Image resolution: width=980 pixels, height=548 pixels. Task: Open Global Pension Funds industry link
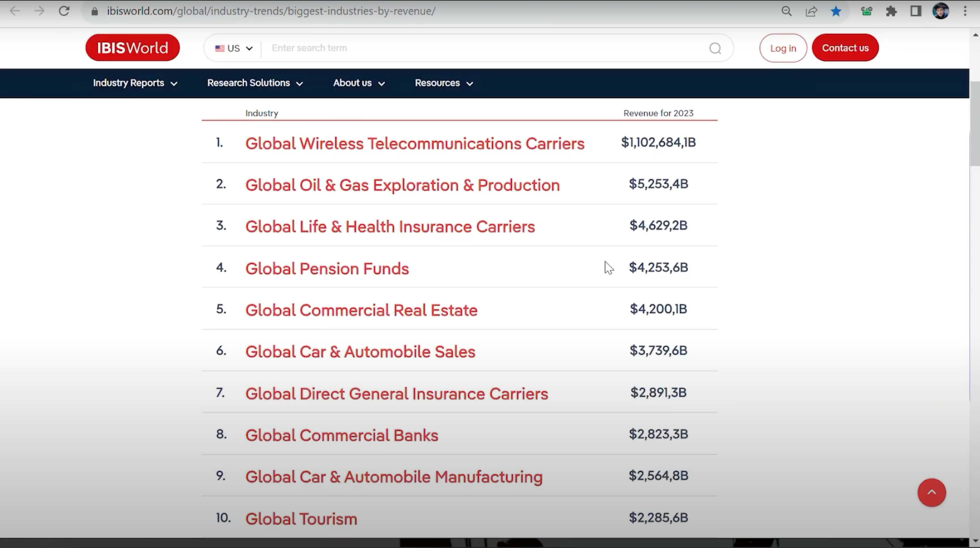click(327, 269)
